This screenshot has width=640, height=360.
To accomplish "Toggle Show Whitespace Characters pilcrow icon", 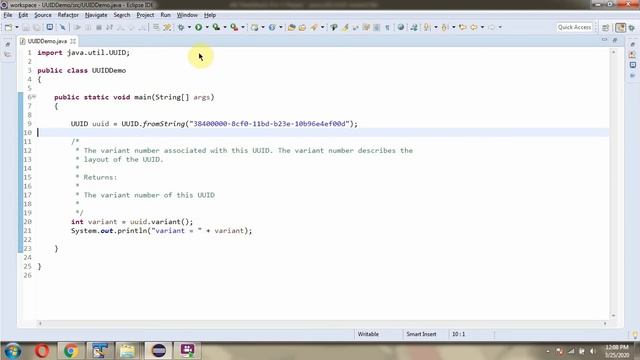I will tap(387, 27).
